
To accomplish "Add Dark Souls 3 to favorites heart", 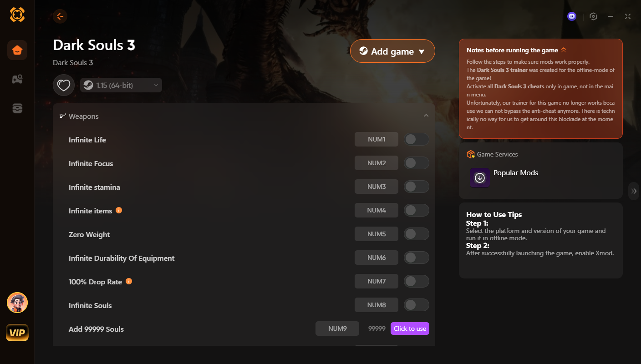I will tap(64, 85).
